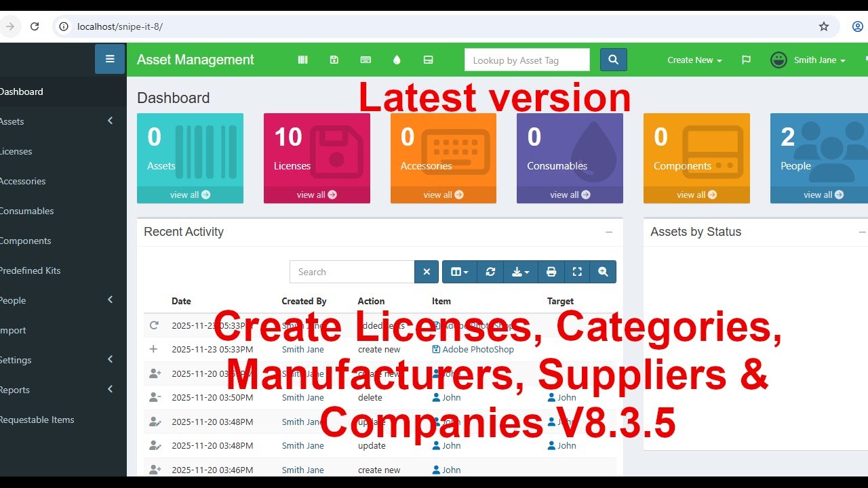
Task: Sort by the Target column header
Action: (x=560, y=301)
